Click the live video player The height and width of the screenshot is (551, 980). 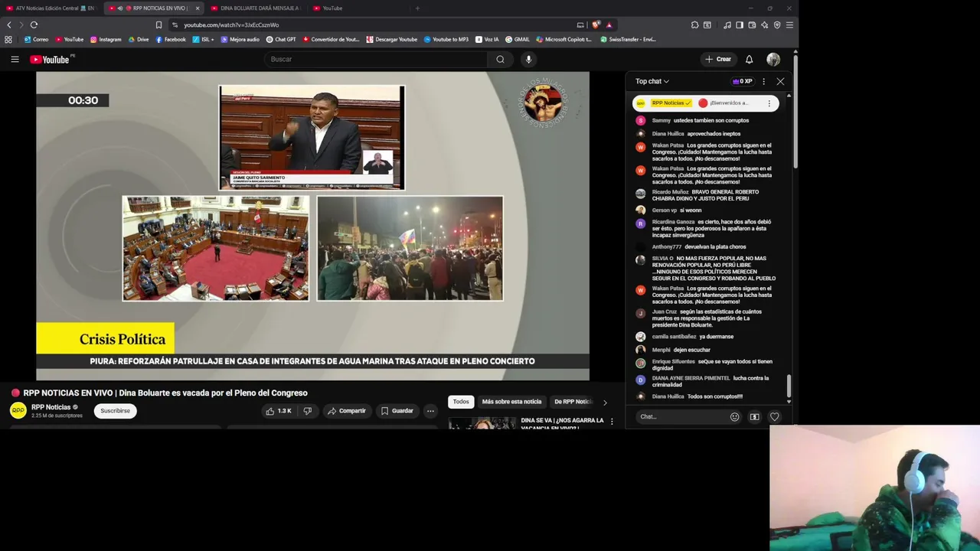pyautogui.click(x=312, y=226)
